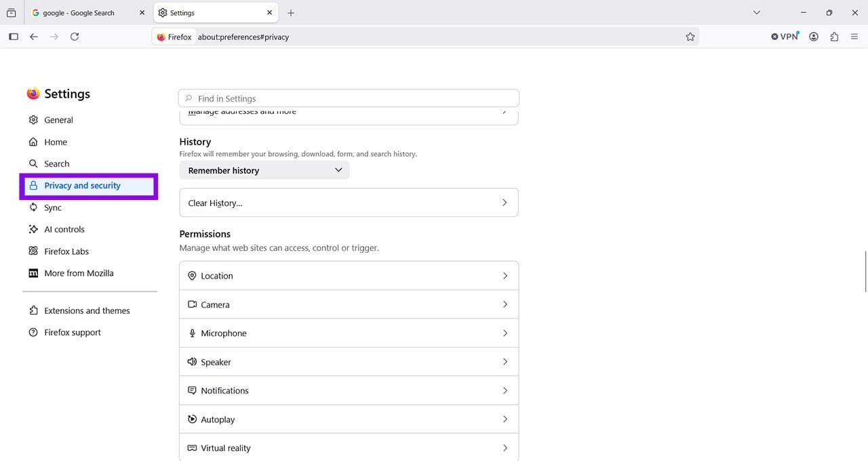Open Autoplay permission settings row

point(349,420)
